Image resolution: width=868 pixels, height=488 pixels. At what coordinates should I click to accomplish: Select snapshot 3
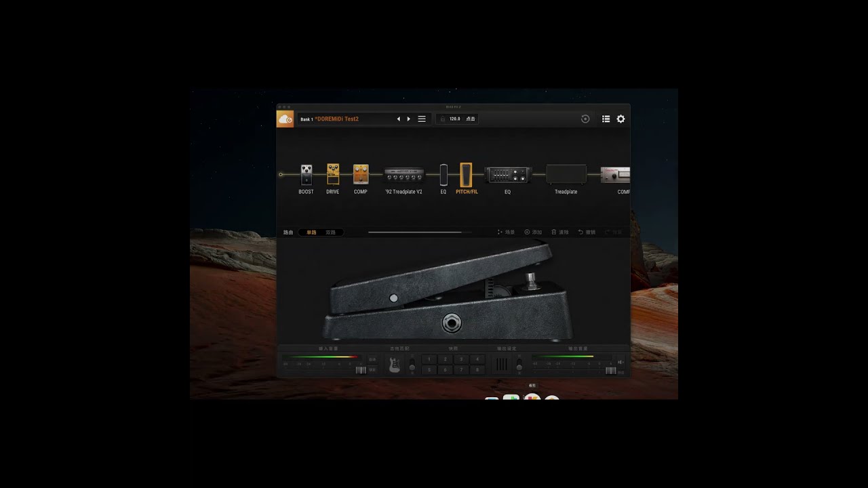click(461, 359)
